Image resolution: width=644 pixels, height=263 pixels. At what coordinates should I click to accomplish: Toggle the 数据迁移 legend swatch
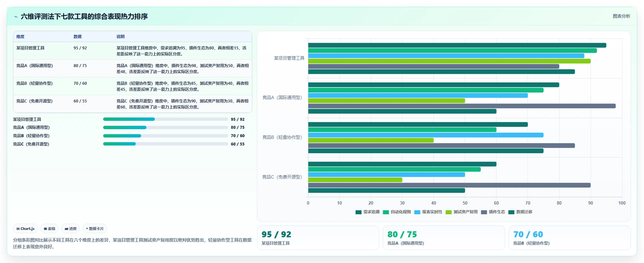coord(512,212)
